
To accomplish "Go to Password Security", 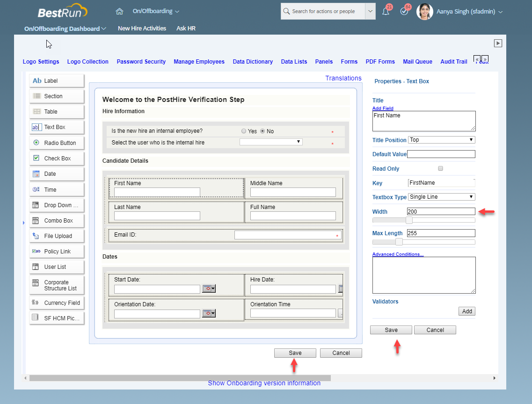I will pos(141,62).
